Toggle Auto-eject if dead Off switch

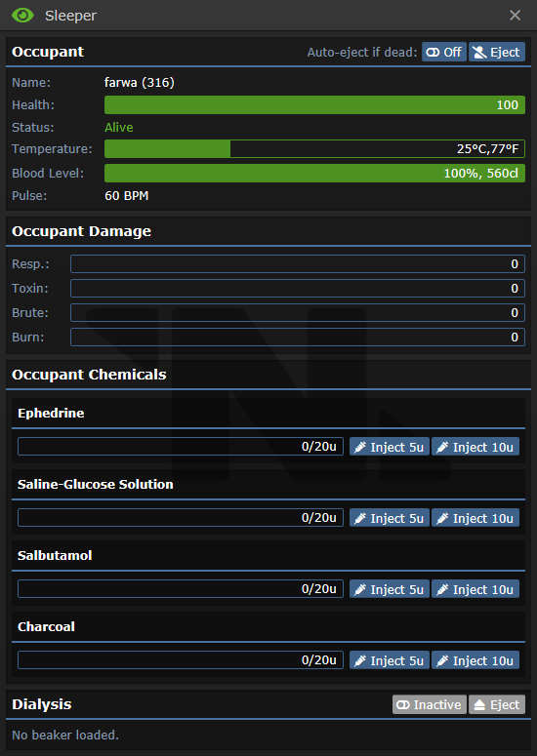point(444,52)
